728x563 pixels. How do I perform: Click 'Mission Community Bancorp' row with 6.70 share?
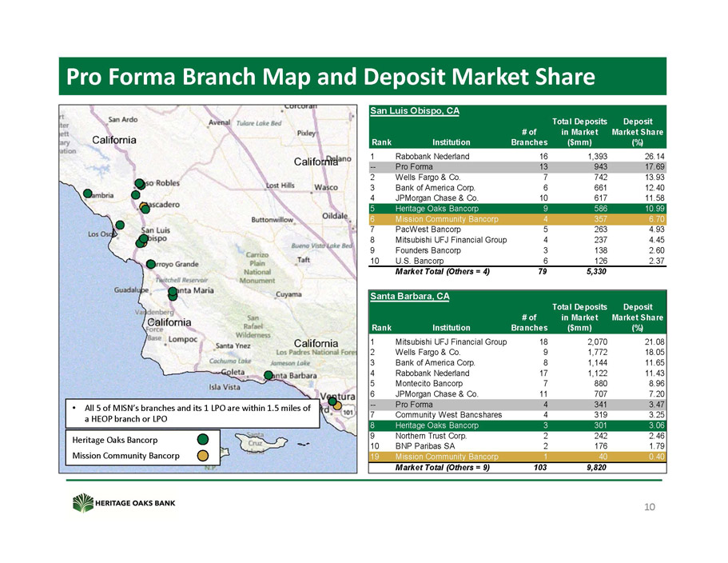(x=517, y=219)
